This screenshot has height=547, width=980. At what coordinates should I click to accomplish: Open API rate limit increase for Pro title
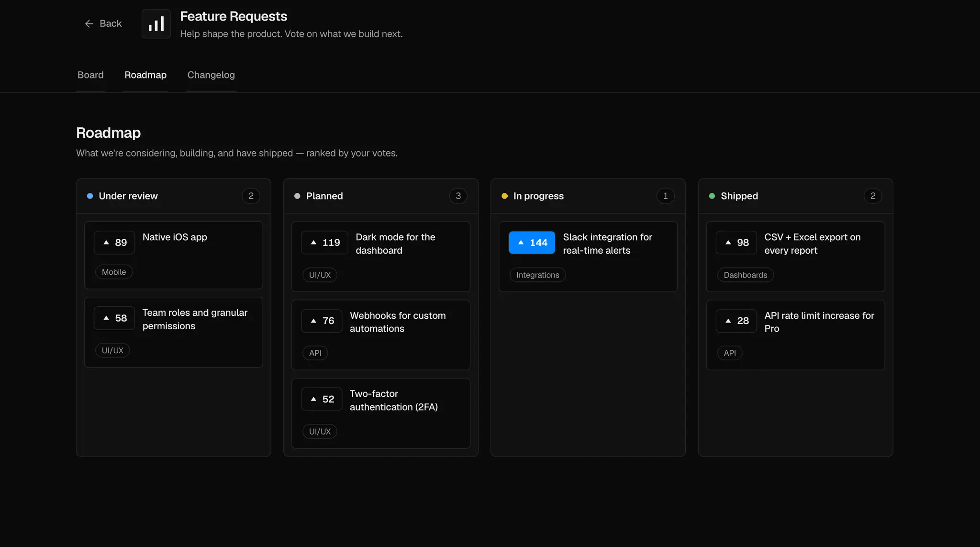tap(819, 322)
